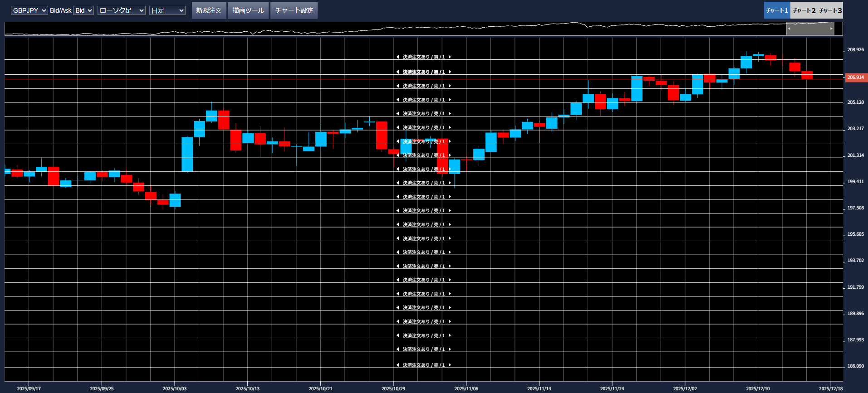Open the Bid/Ask price type dropdown

[83, 10]
